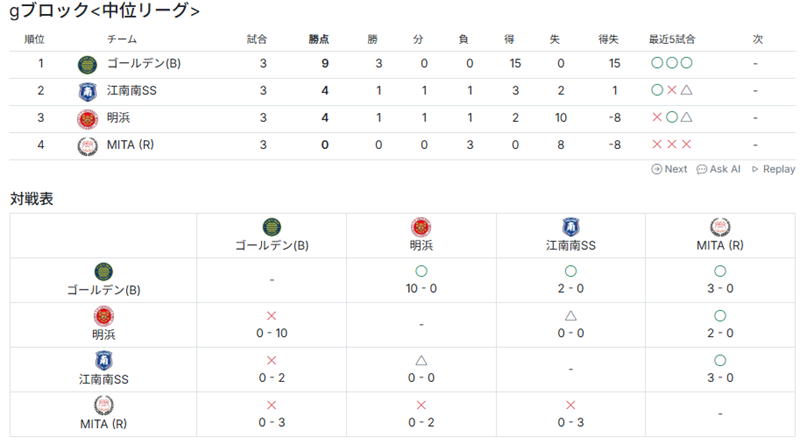The width and height of the screenshot is (800, 444).
Task: Click MITA (R) team logo in standings
Action: (x=87, y=146)
